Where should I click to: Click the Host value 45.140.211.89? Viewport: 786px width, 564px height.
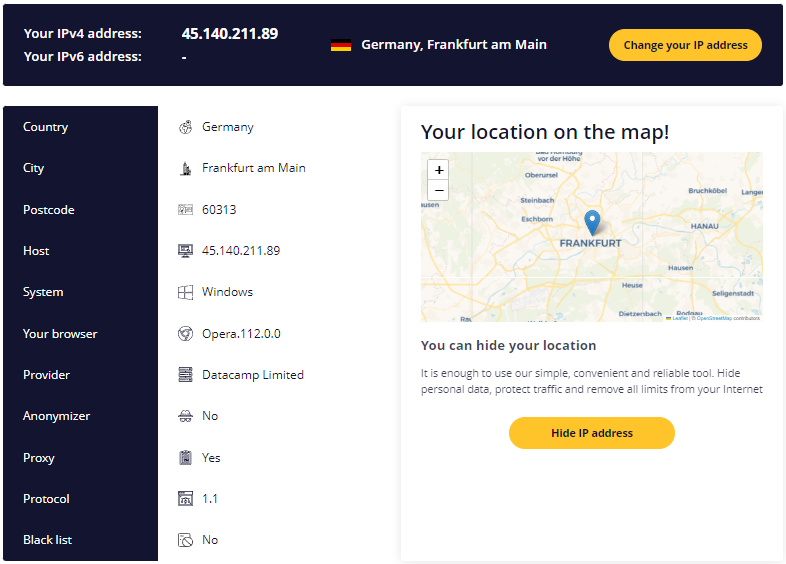click(241, 251)
